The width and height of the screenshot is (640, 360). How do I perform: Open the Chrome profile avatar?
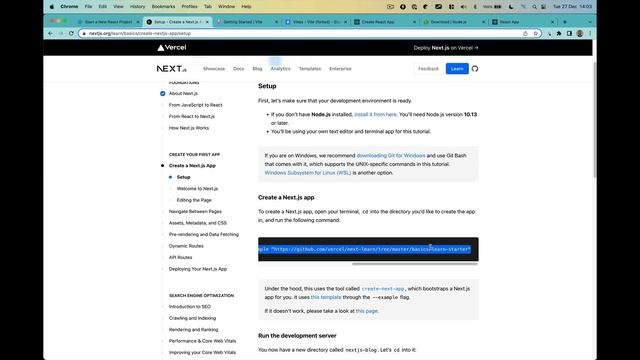point(580,33)
